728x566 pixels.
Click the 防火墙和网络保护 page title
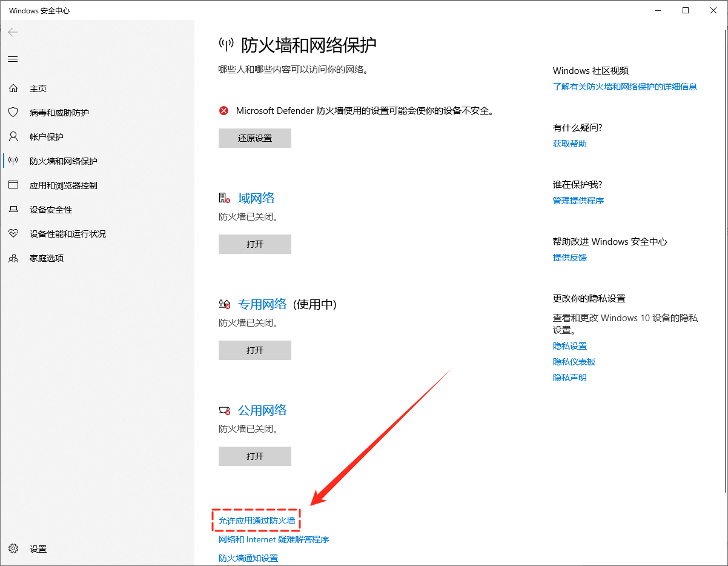coord(309,45)
